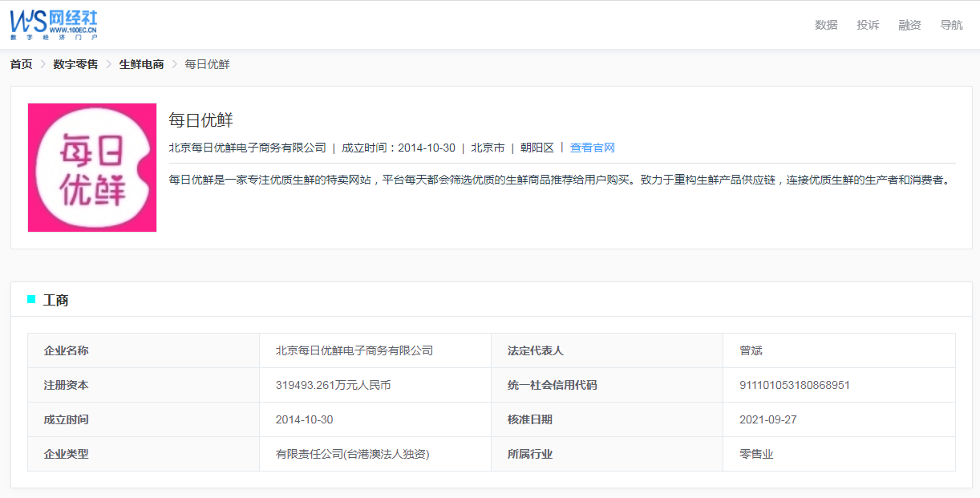The width and height of the screenshot is (980, 498).
Task: Click 北京每日优鲜电子商务有限公司 in header info line
Action: coord(248,148)
